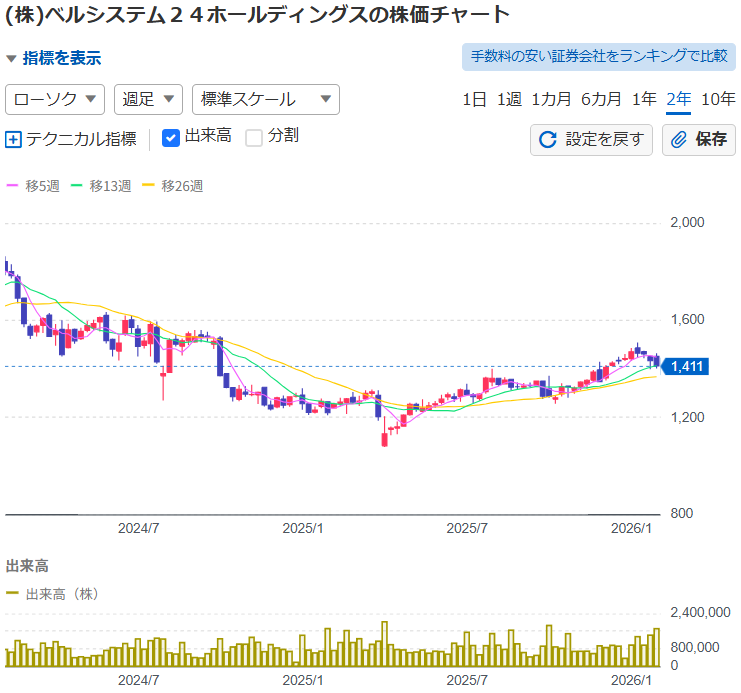
Task: Click the reset arrow icon in 設定を戻す
Action: point(547,139)
